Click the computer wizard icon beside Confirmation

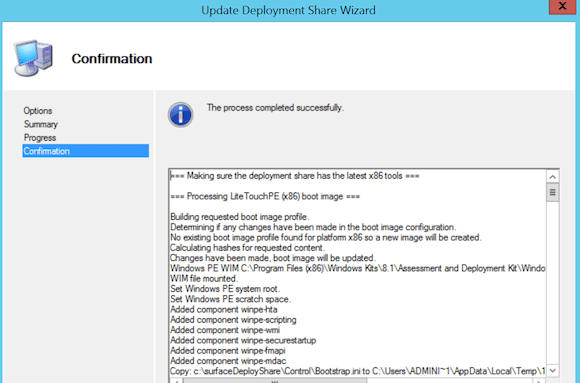point(33,58)
